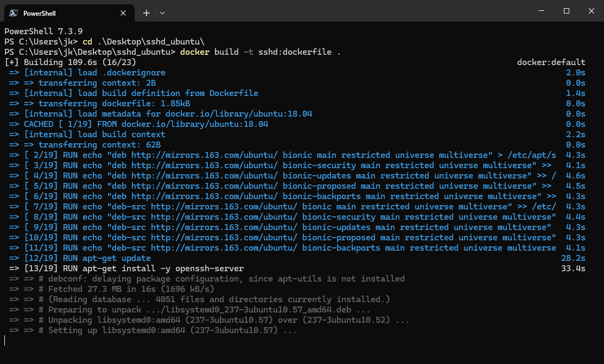Minimize the terminal window
The image size is (604, 364).
[x=542, y=11]
